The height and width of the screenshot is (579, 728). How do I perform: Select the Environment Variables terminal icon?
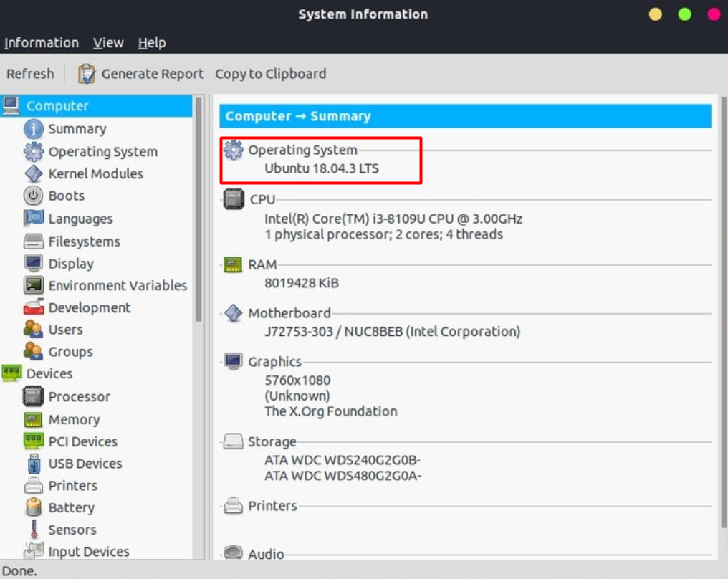pos(34,285)
